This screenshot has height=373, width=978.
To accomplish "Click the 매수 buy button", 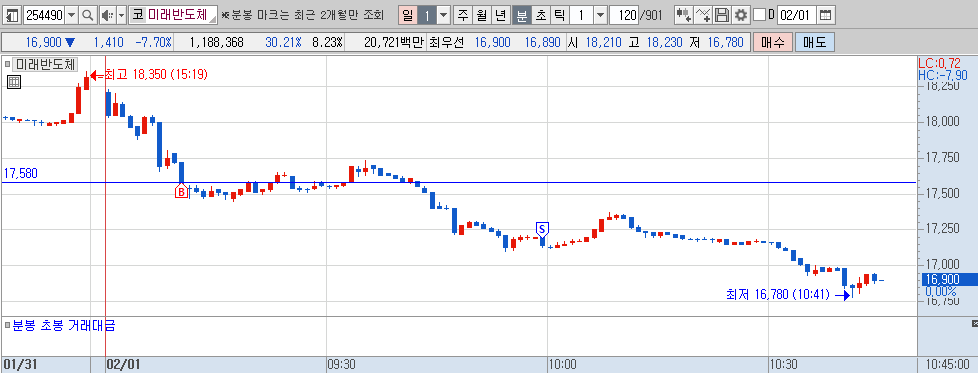I will 772,42.
